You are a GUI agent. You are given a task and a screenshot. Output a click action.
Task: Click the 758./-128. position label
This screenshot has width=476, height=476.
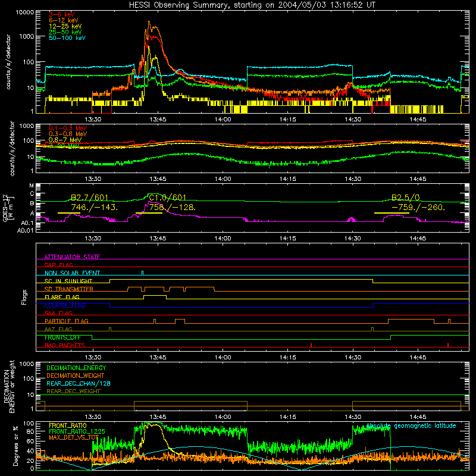pyautogui.click(x=173, y=207)
